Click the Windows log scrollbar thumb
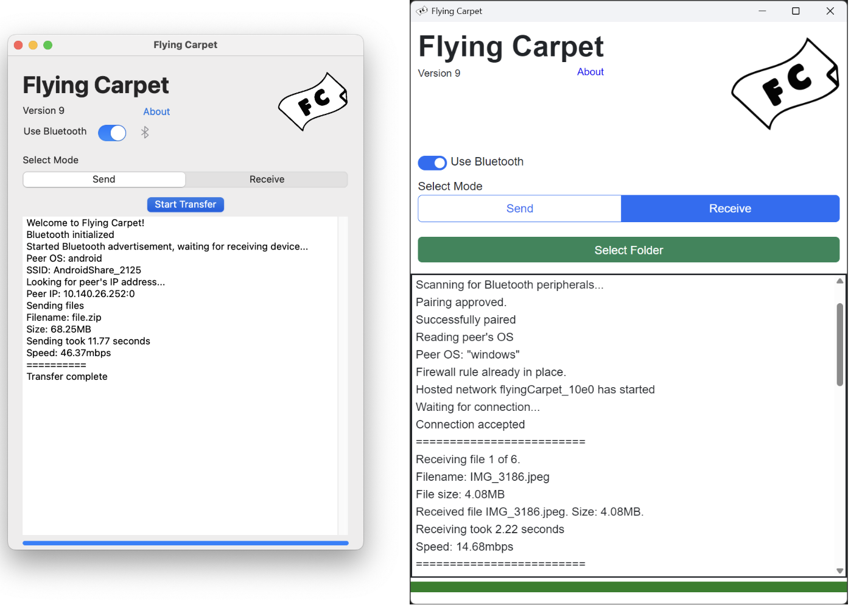Image resolution: width=851 pixels, height=616 pixels. pyautogui.click(x=839, y=344)
